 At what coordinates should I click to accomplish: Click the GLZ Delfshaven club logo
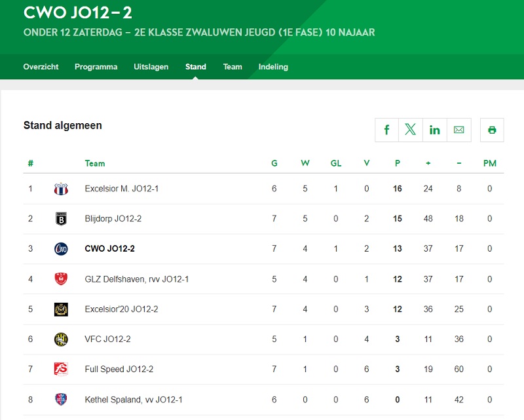coord(61,279)
